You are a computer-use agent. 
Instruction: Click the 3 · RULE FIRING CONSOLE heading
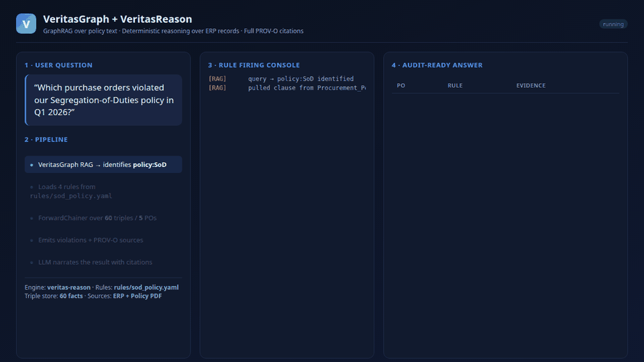[254, 65]
